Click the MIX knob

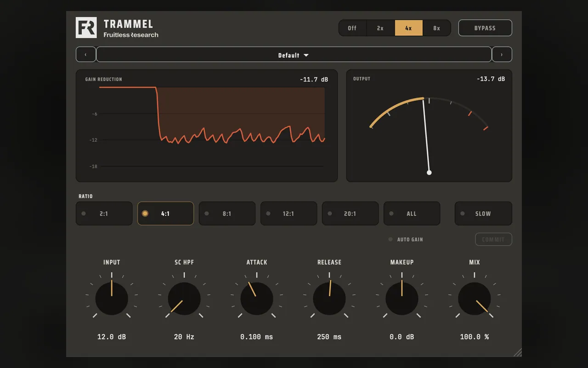pyautogui.click(x=475, y=299)
